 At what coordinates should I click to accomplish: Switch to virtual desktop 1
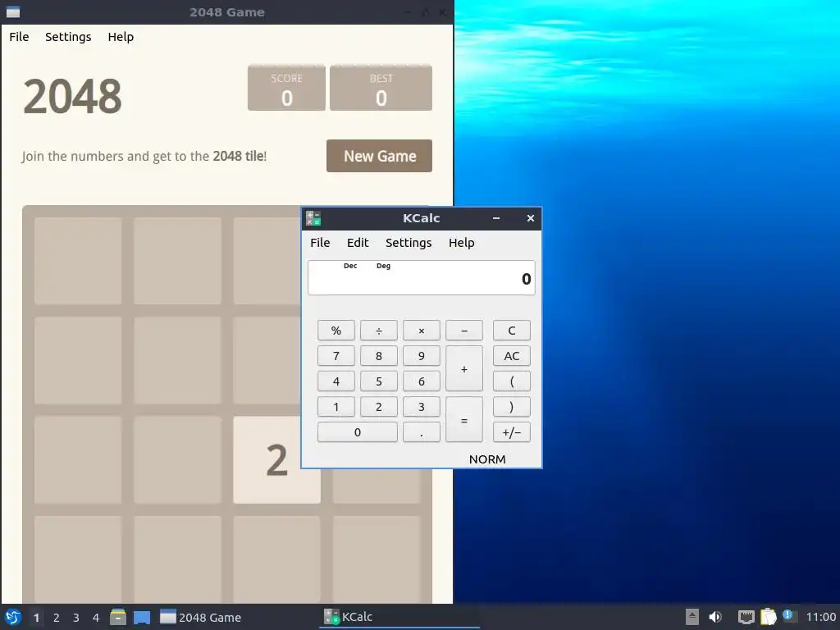(x=36, y=618)
